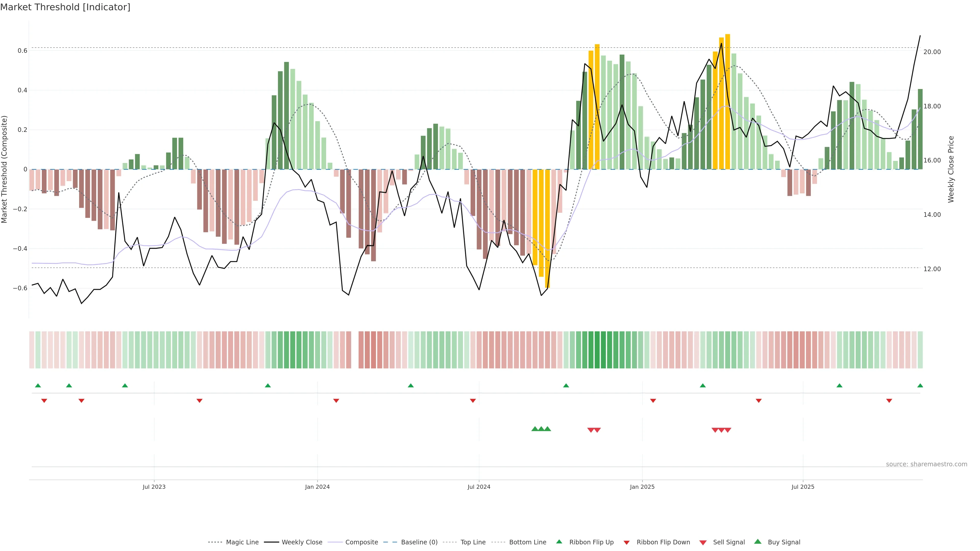
Task: Click the Sell Signal red triangle legend icon
Action: pyautogui.click(x=703, y=543)
